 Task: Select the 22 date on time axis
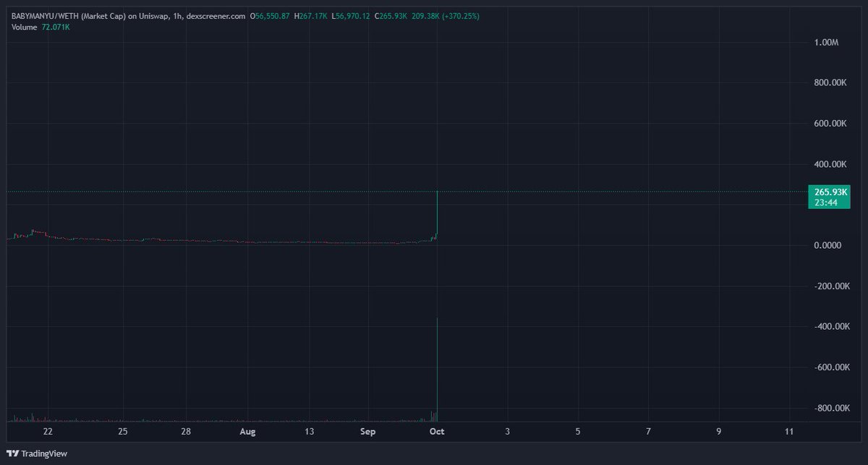tap(48, 432)
